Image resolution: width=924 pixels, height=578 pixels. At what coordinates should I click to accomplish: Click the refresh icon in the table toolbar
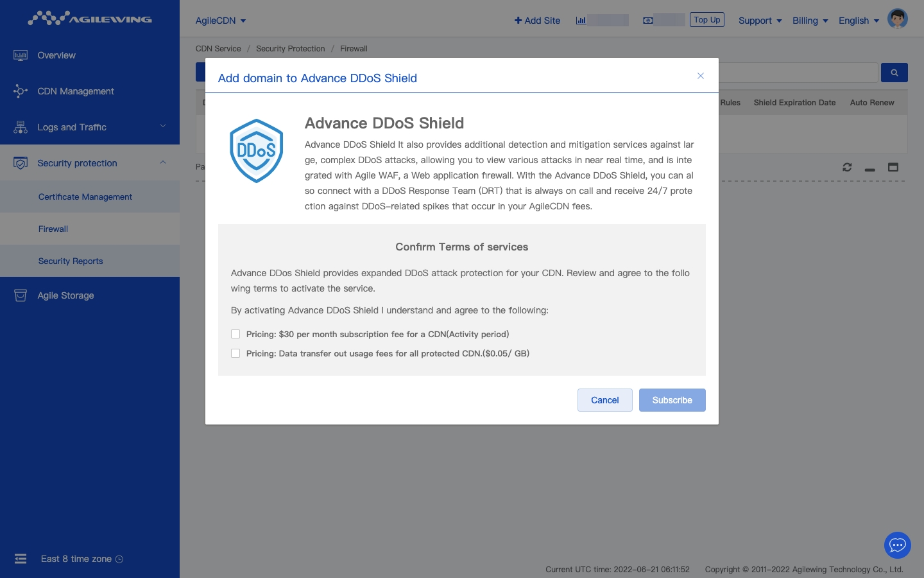click(847, 167)
